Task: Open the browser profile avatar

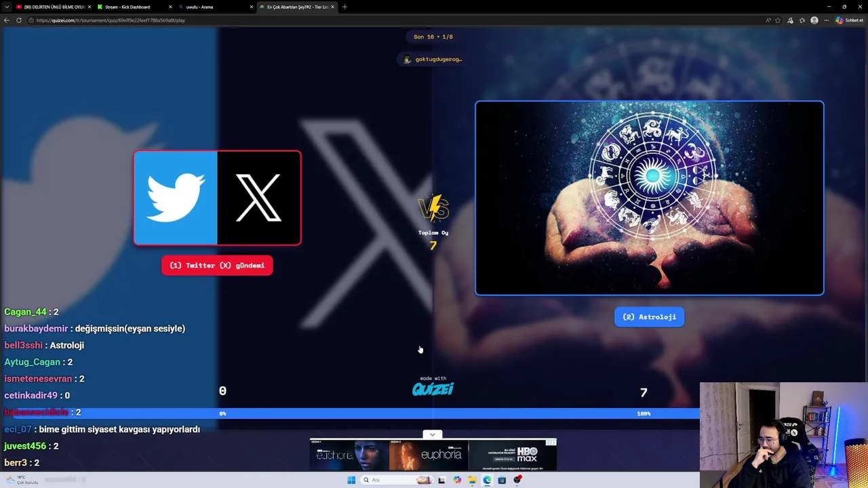Action: 814,20
